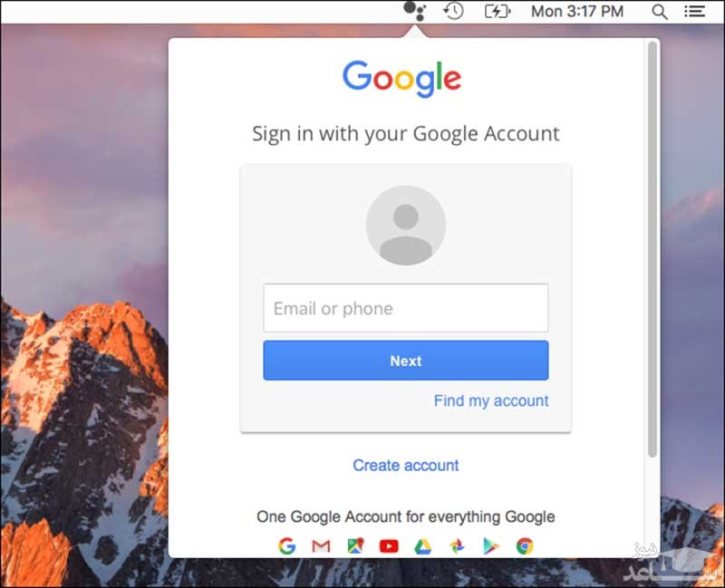
Task: Click the popup's vertical scrollbar
Action: click(x=652, y=250)
